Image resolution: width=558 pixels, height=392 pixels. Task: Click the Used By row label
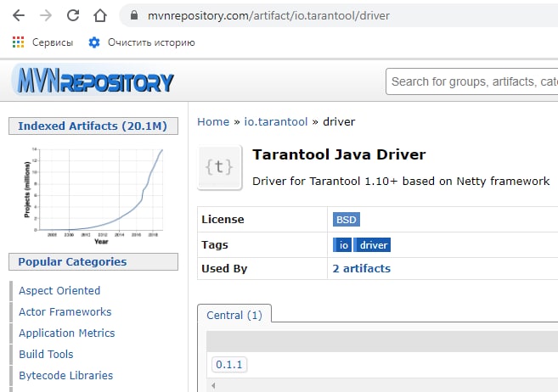click(224, 268)
